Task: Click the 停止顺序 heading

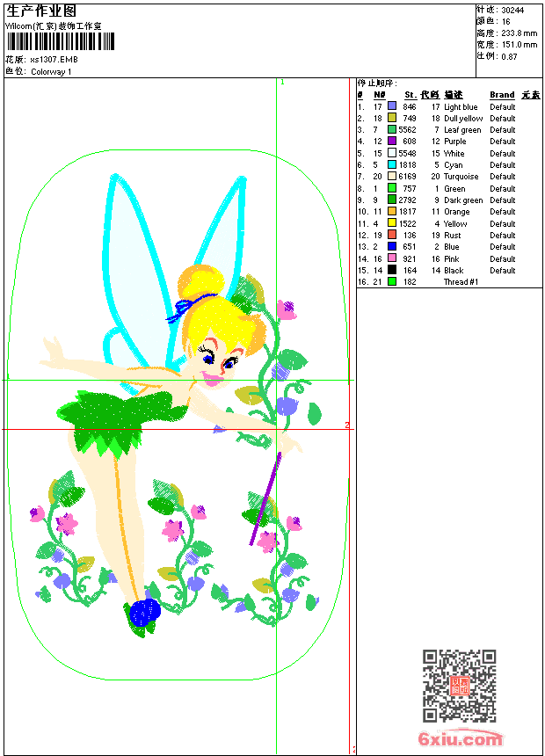Action: pyautogui.click(x=377, y=83)
